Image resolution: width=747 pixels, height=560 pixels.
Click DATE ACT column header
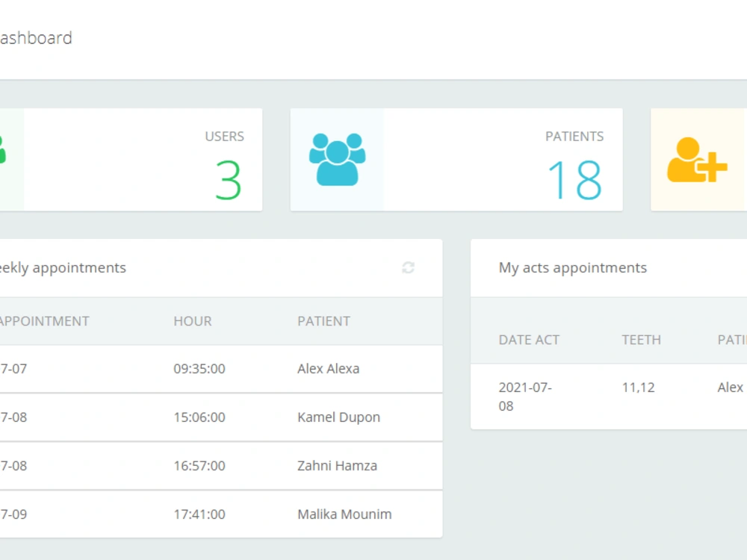coord(529,340)
